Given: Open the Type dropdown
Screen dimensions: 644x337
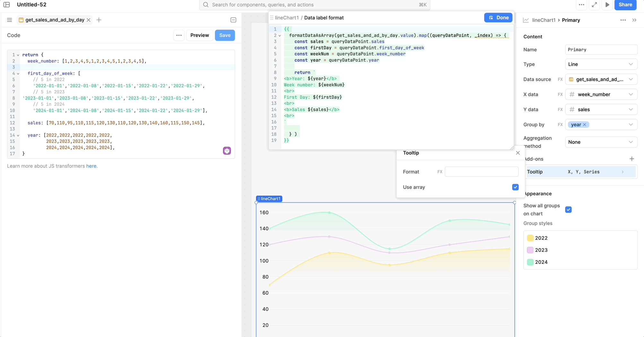Looking at the screenshot, I should click(x=601, y=64).
